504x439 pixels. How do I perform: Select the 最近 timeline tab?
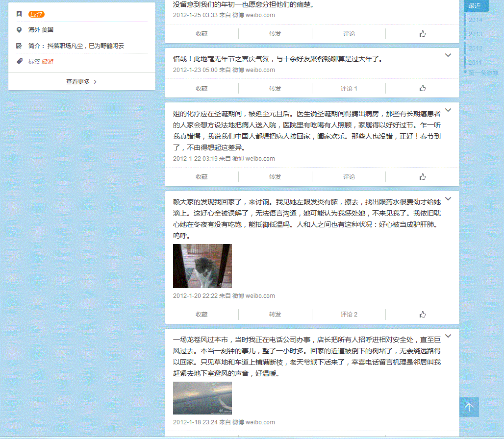(475, 6)
